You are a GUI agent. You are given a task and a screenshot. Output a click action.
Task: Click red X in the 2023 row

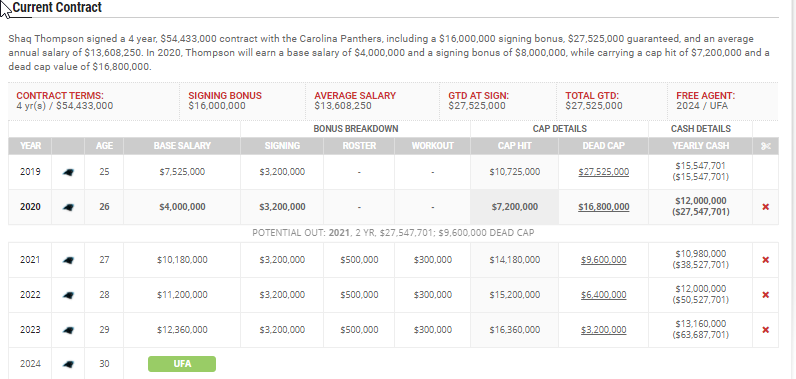click(766, 330)
